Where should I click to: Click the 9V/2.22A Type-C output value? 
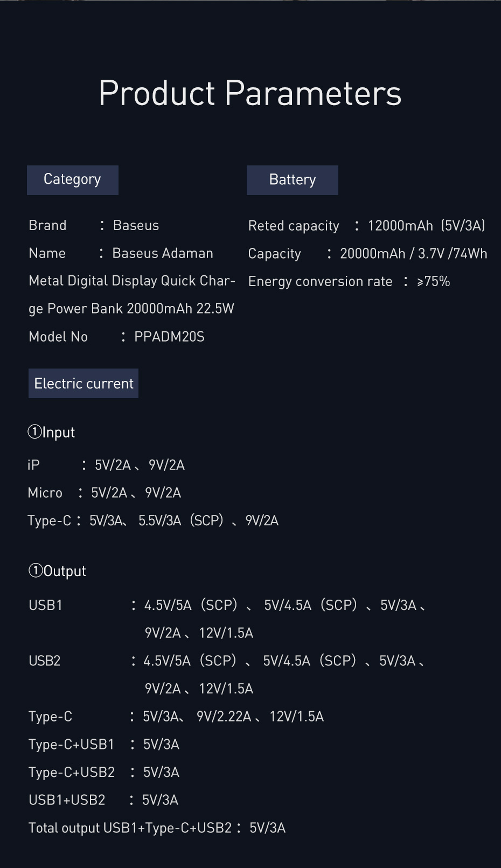click(224, 717)
